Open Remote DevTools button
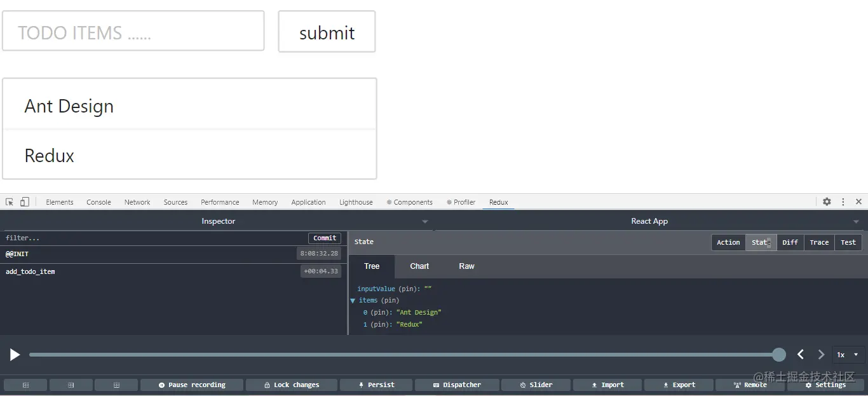Image resolution: width=868 pixels, height=396 pixels. click(x=750, y=385)
